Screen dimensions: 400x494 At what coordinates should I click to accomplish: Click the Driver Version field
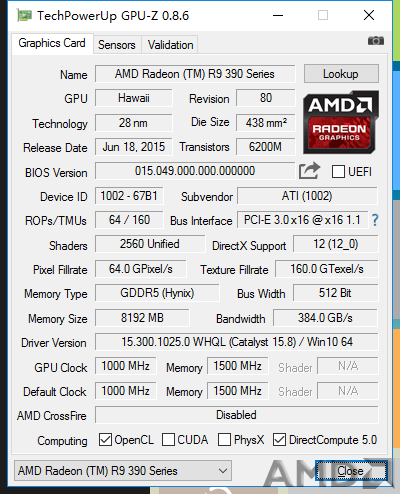tap(237, 342)
